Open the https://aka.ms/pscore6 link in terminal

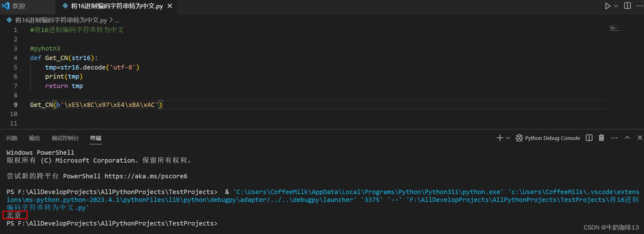tap(146, 176)
